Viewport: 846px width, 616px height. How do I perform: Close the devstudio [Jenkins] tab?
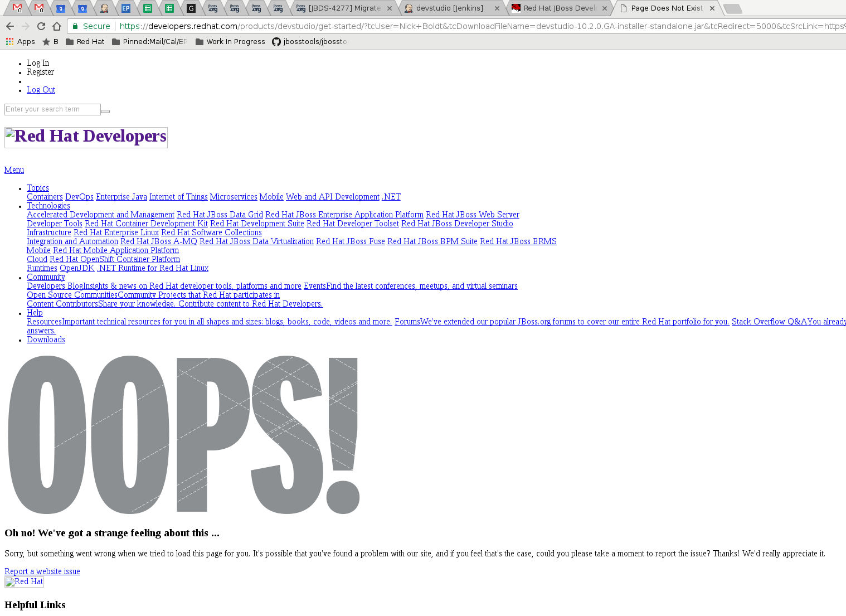(x=497, y=8)
